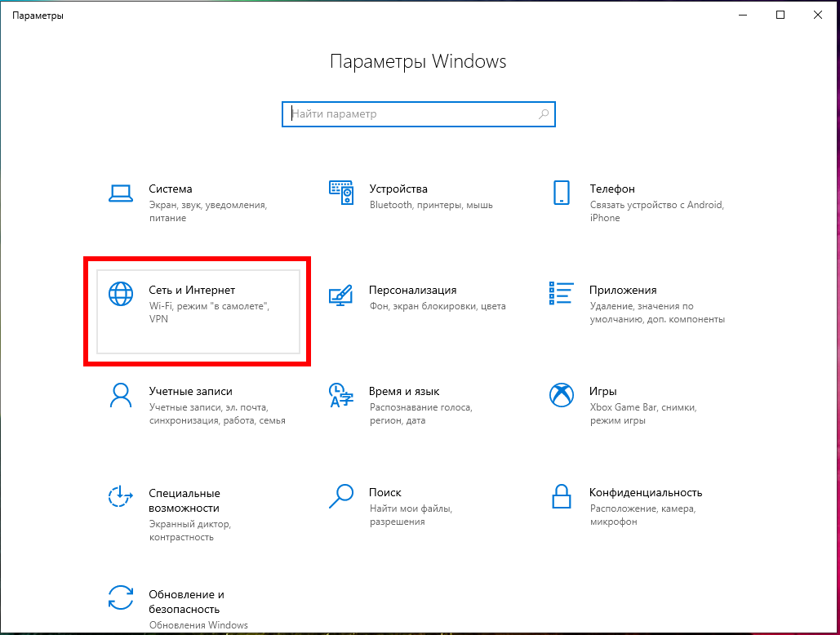Screen dimensions: 840x635
Task: Click the text 'Расположение, камера, микрофон'
Action: (x=642, y=515)
